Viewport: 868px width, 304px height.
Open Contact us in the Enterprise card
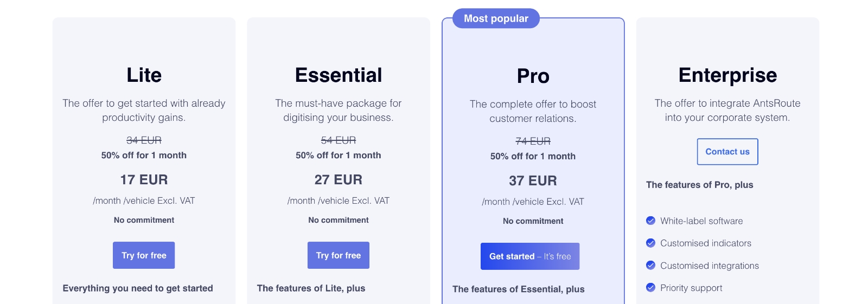point(727,152)
